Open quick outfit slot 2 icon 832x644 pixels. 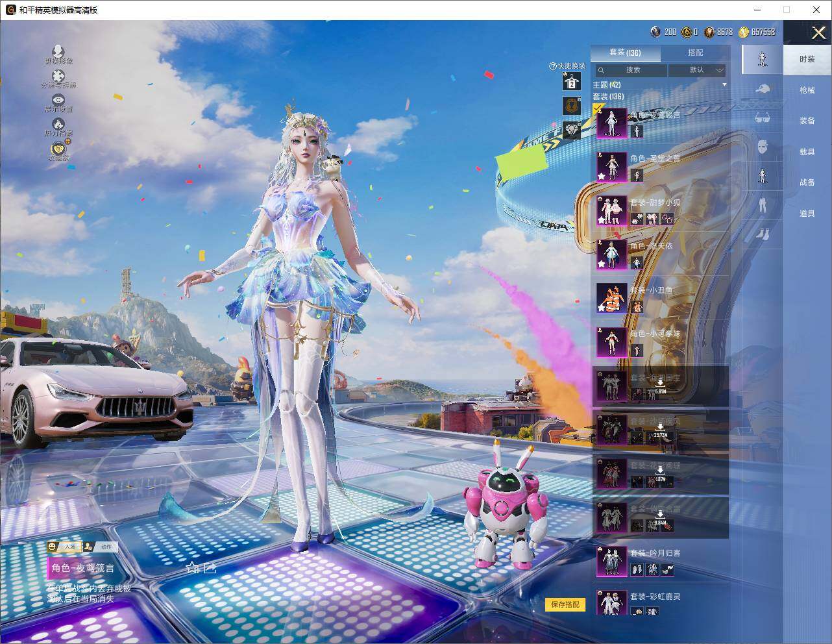[x=572, y=81]
